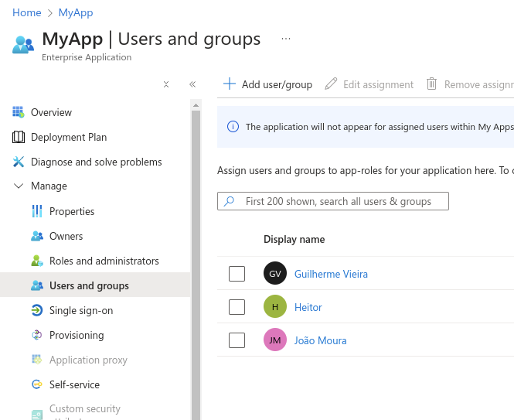Image resolution: width=514 pixels, height=420 pixels.
Task: Click the Application proxy icon
Action: pos(37,360)
